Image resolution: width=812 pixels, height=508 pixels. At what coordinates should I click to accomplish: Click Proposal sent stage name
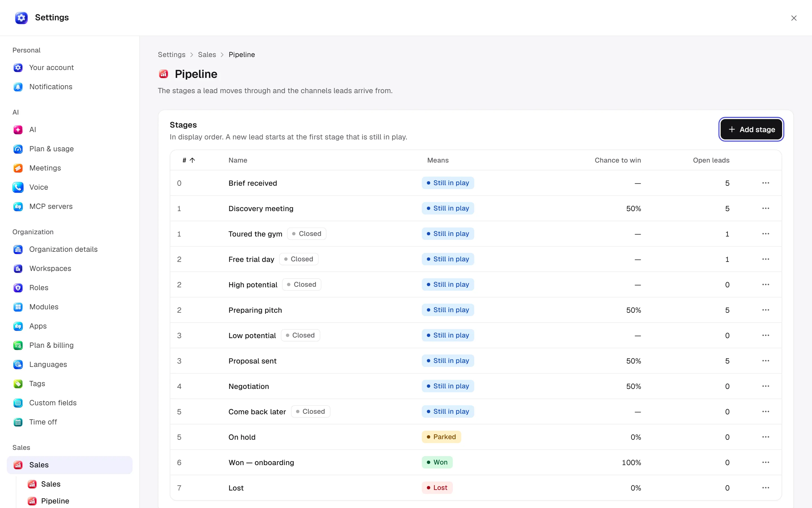point(252,361)
